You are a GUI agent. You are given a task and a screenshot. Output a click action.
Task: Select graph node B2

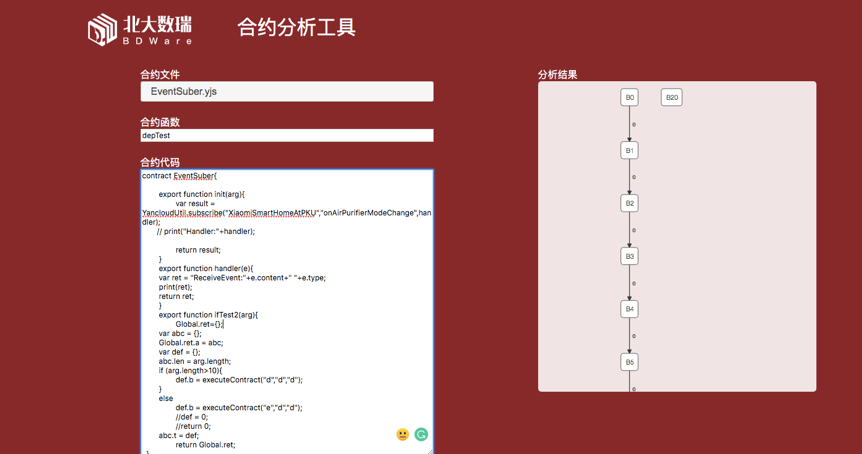(629, 203)
